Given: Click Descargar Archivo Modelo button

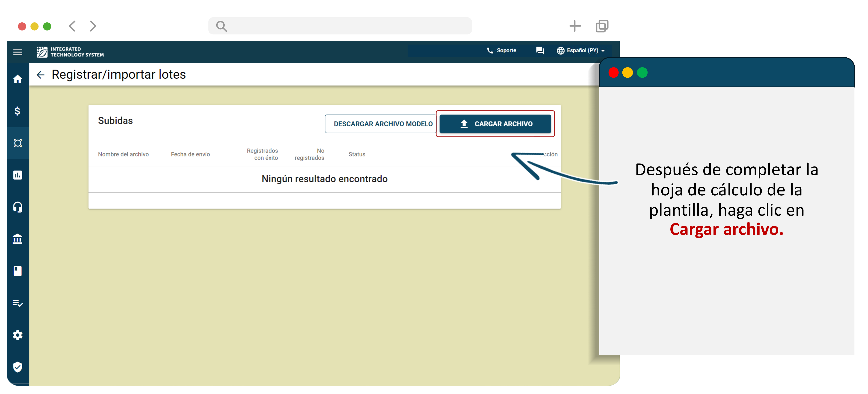Looking at the screenshot, I should tap(383, 124).
